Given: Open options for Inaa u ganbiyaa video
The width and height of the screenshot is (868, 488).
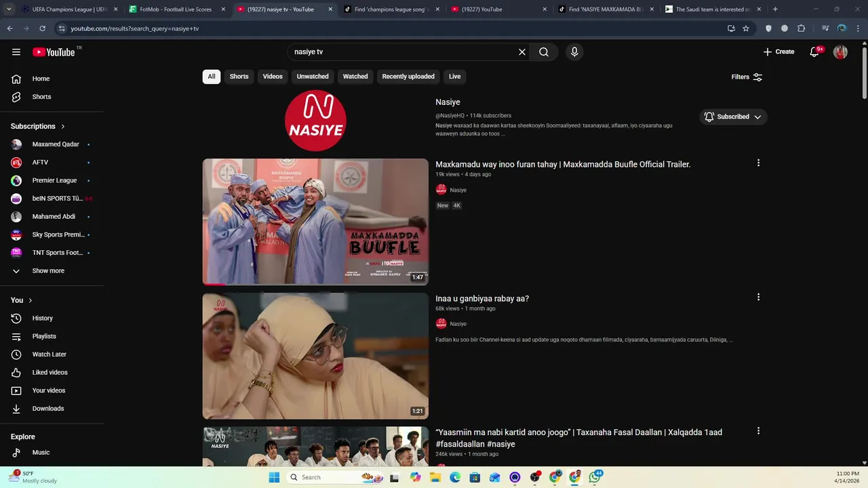Looking at the screenshot, I should click(x=758, y=297).
